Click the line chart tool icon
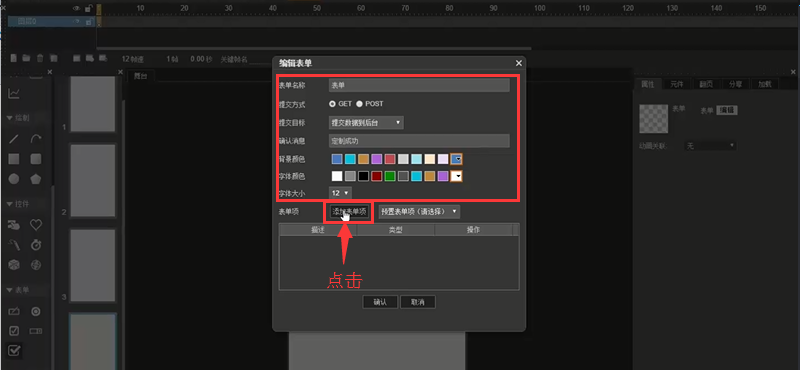 (x=14, y=93)
